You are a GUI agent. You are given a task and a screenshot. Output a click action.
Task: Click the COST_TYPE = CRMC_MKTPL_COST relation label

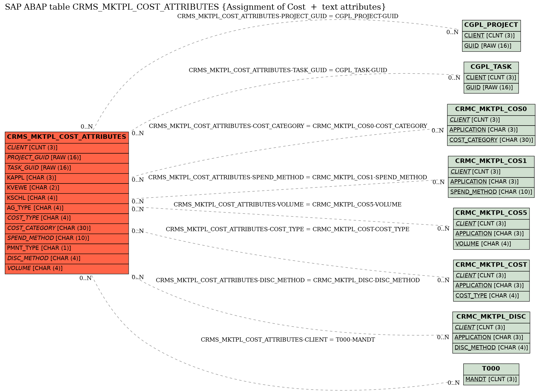click(x=288, y=229)
